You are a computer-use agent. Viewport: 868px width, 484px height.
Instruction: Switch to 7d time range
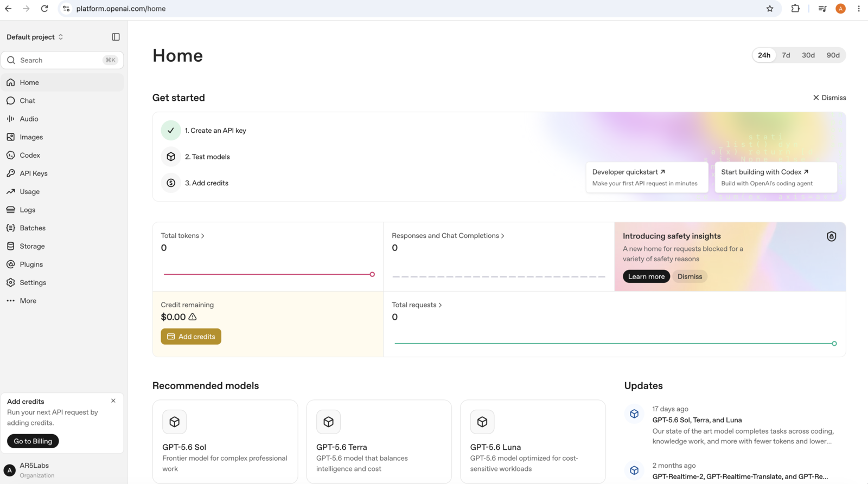pyautogui.click(x=786, y=55)
